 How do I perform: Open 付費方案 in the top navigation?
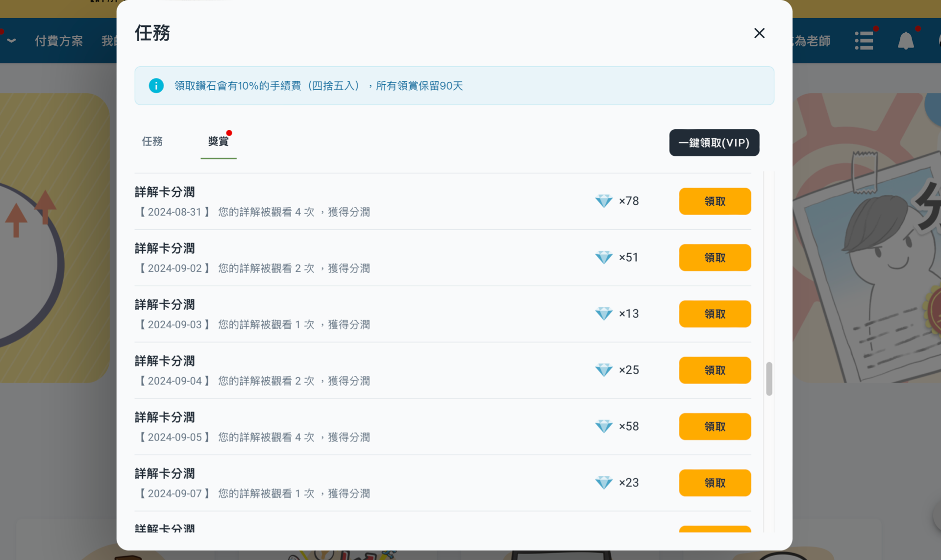point(59,41)
